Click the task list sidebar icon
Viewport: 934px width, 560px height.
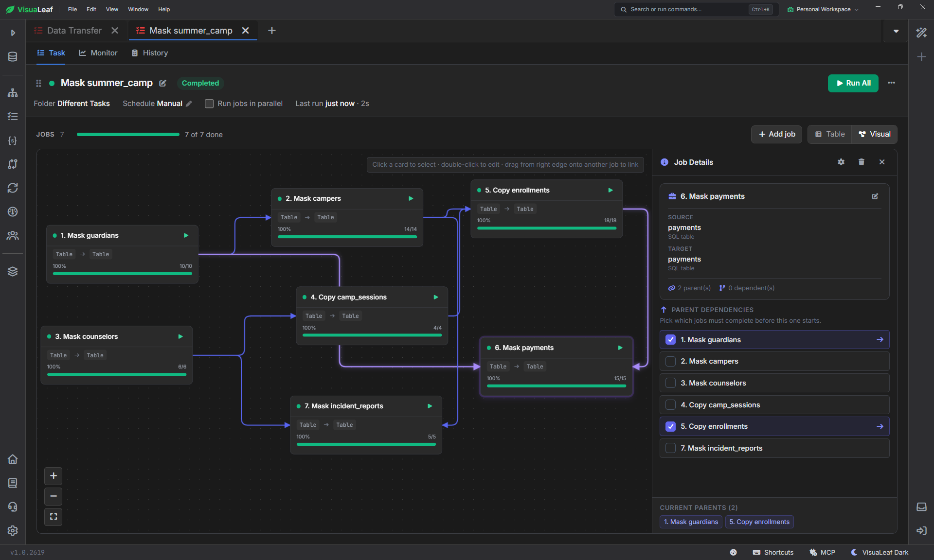[x=13, y=116]
